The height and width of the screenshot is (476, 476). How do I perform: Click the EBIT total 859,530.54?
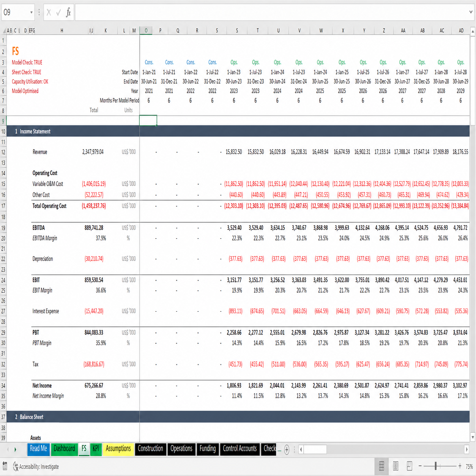94,280
